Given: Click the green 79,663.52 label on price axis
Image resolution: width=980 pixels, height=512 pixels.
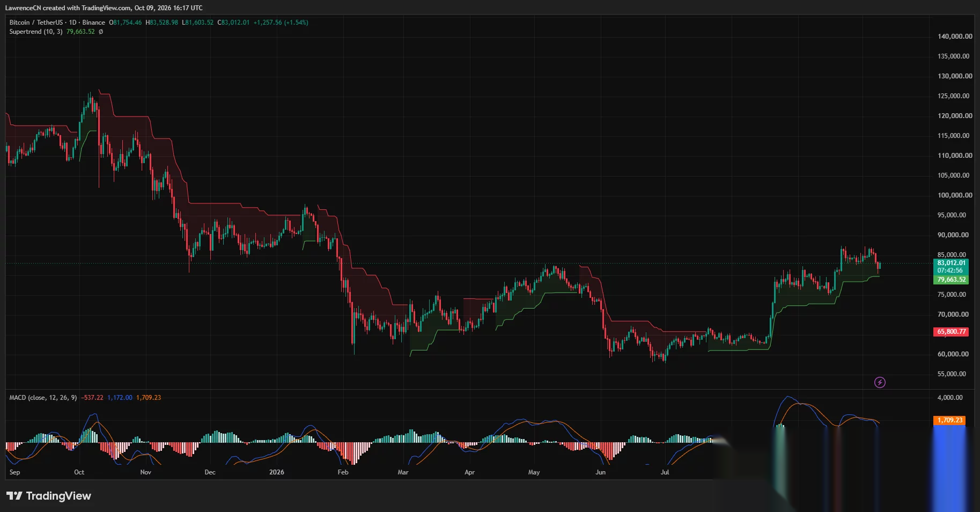Looking at the screenshot, I should coord(951,280).
